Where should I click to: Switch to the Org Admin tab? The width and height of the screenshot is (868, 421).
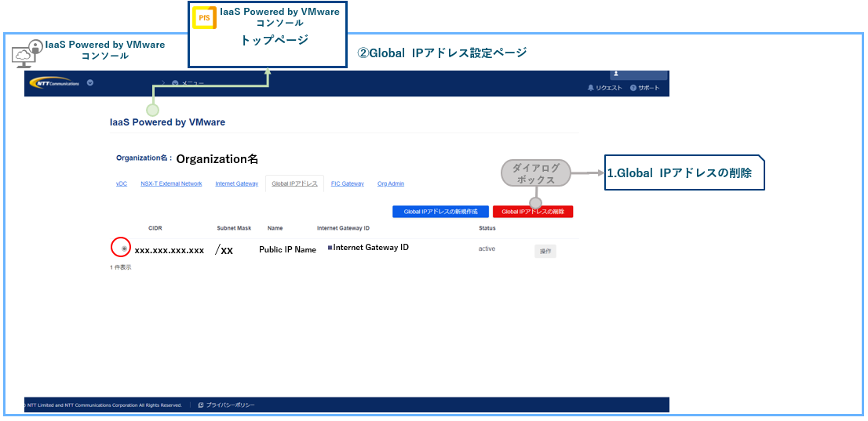tap(391, 183)
